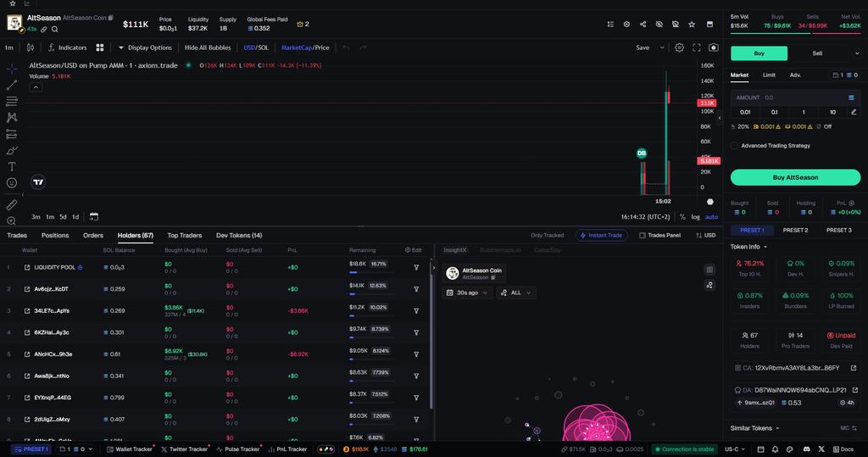Image resolution: width=868 pixels, height=457 pixels.
Task: Select the crosshair cursor drawing tool
Action: 12,69
